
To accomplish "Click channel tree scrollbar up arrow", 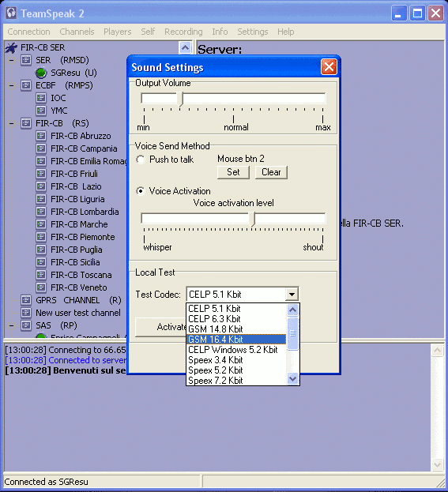I will coord(185,47).
